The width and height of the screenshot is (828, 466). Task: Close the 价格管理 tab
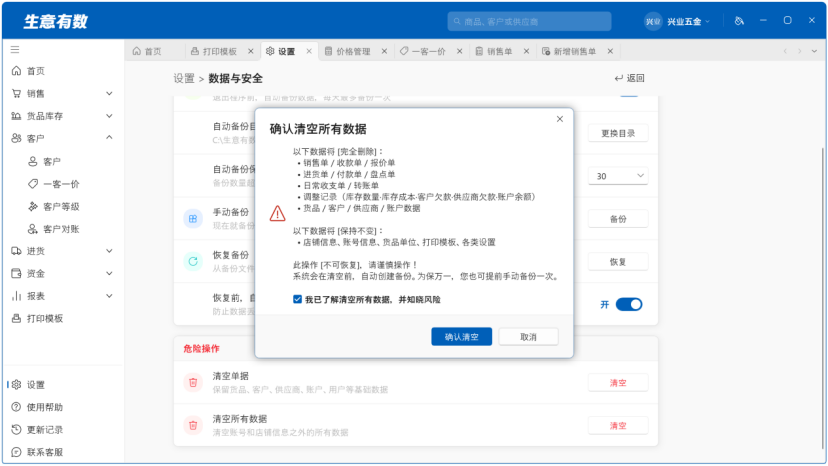(x=384, y=51)
